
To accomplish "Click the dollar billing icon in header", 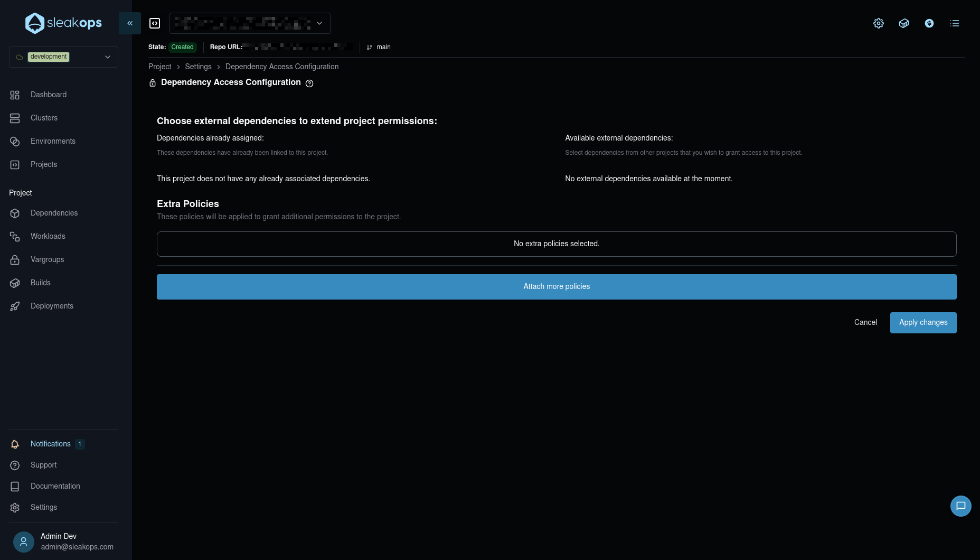I will click(929, 23).
